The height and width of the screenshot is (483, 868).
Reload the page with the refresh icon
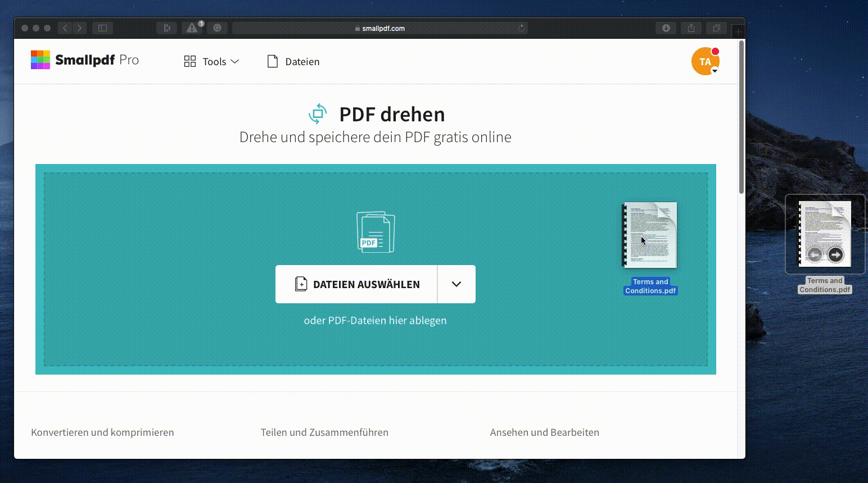click(521, 28)
